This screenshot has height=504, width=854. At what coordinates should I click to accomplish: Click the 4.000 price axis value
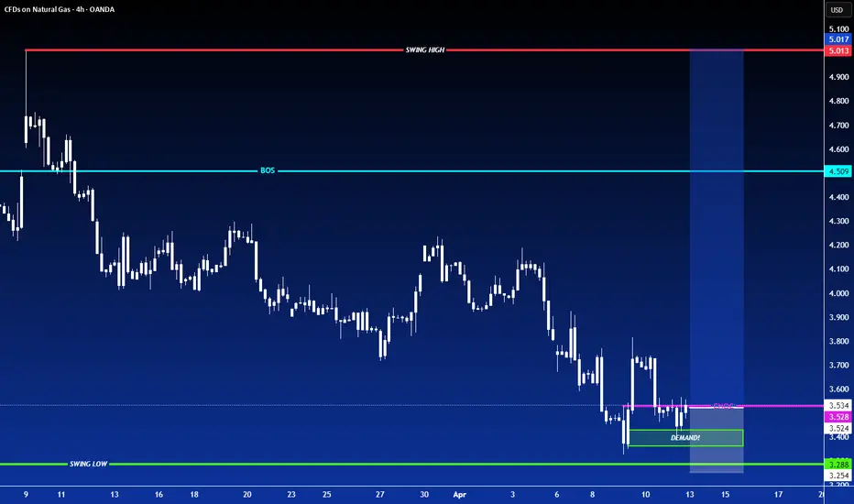tap(838, 293)
